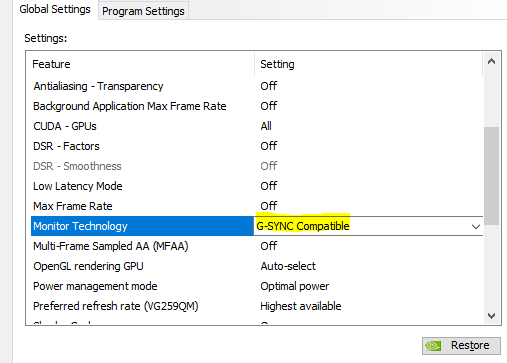The image size is (507, 363).
Task: Click Off value for DSR - Factors
Action: tap(269, 146)
